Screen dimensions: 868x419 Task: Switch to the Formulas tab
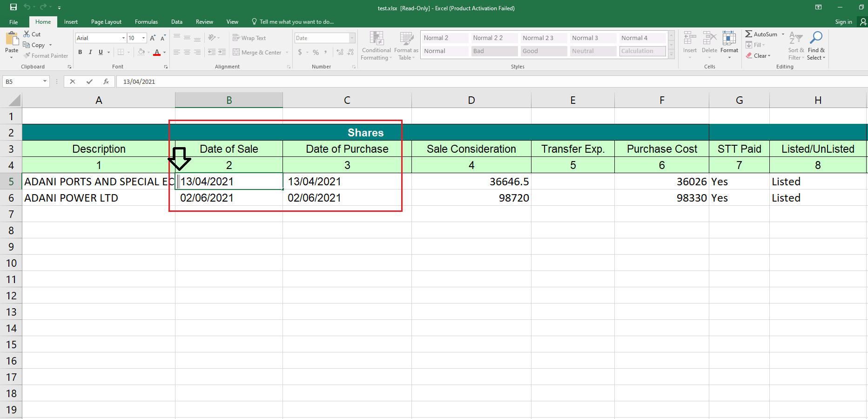pyautogui.click(x=146, y=22)
